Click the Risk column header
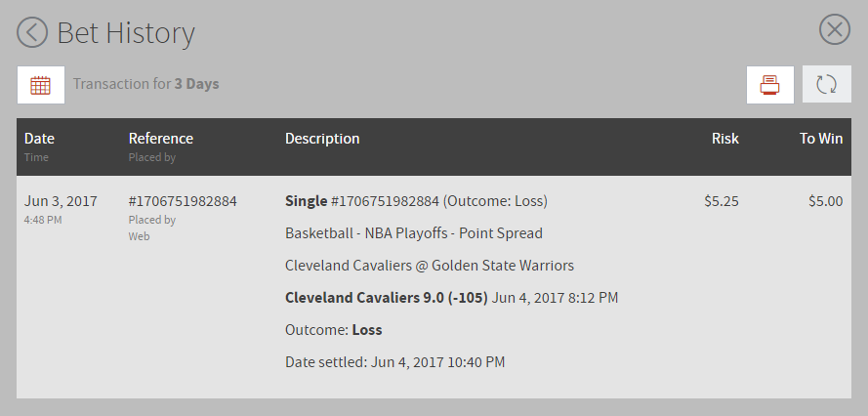The width and height of the screenshot is (868, 416). (x=725, y=139)
